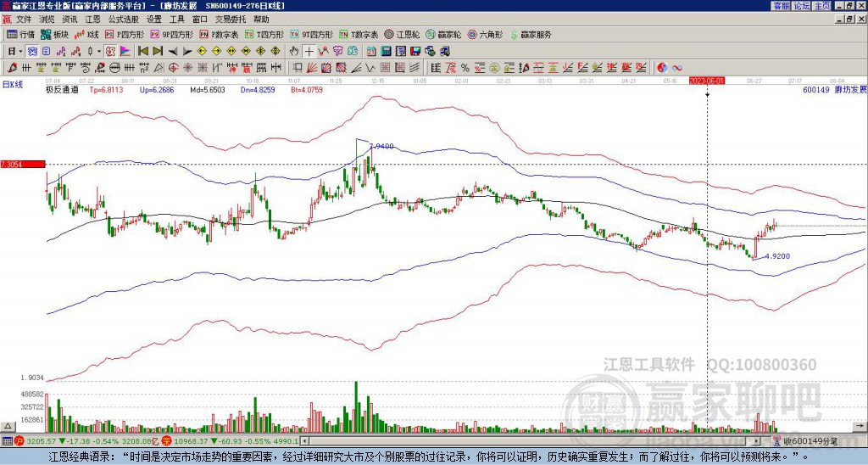
Task: Open the T四方形 tool
Action: point(264,34)
